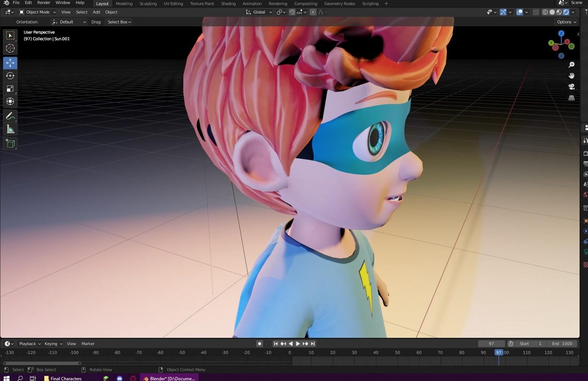Viewport: 588px width, 381px height.
Task: Toggle snapping magnet in the header
Action: (x=292, y=12)
